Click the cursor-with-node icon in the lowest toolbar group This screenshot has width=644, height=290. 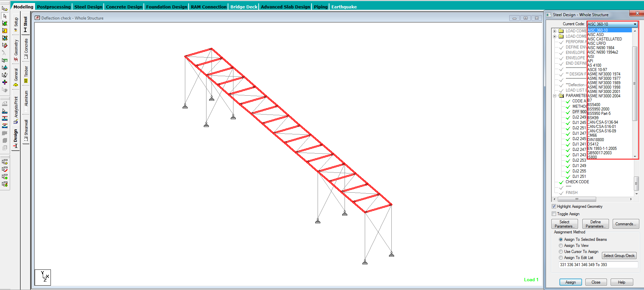5,162
